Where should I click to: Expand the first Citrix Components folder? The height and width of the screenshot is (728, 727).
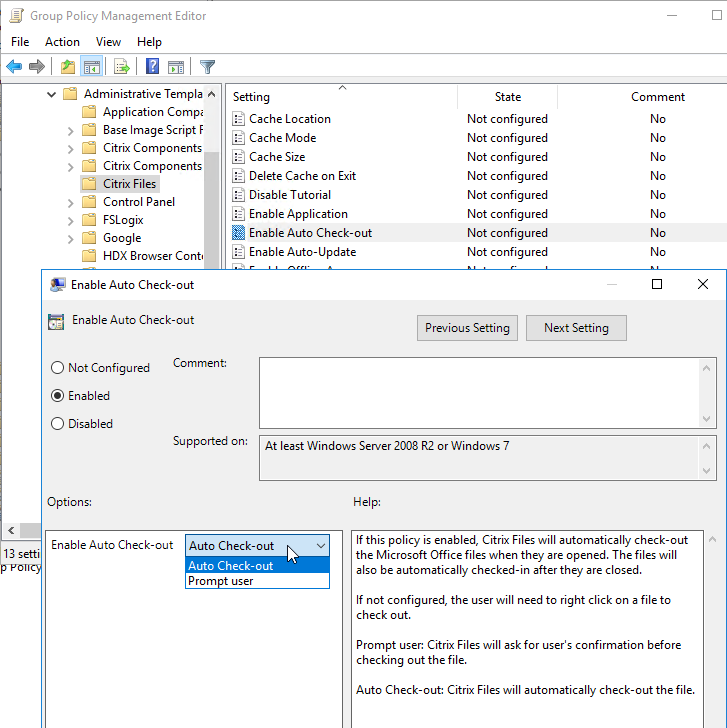point(71,149)
